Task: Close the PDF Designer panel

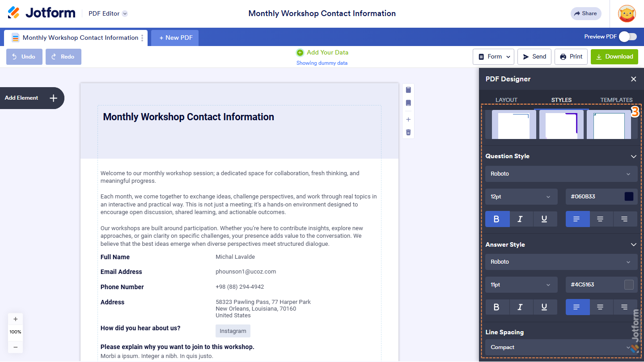Action: (x=633, y=79)
